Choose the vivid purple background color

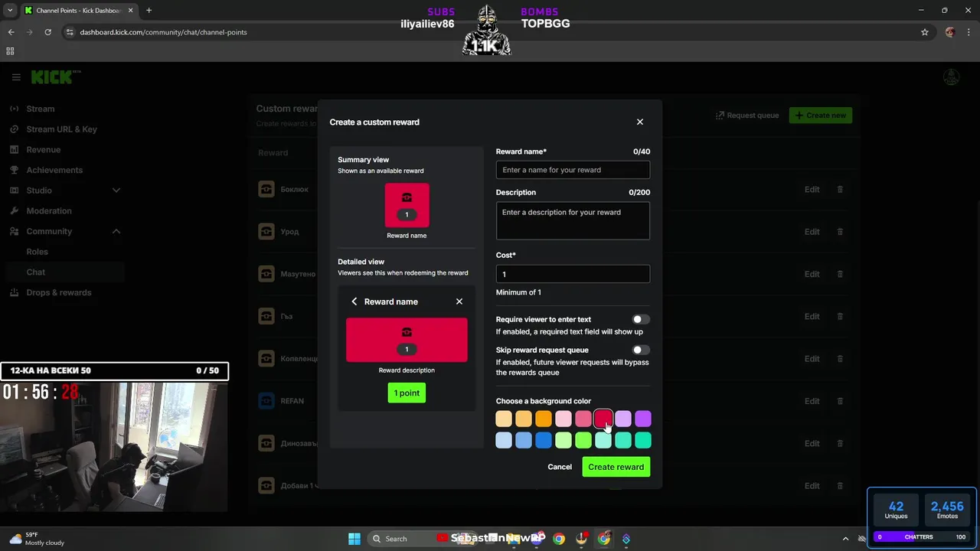coord(643,419)
